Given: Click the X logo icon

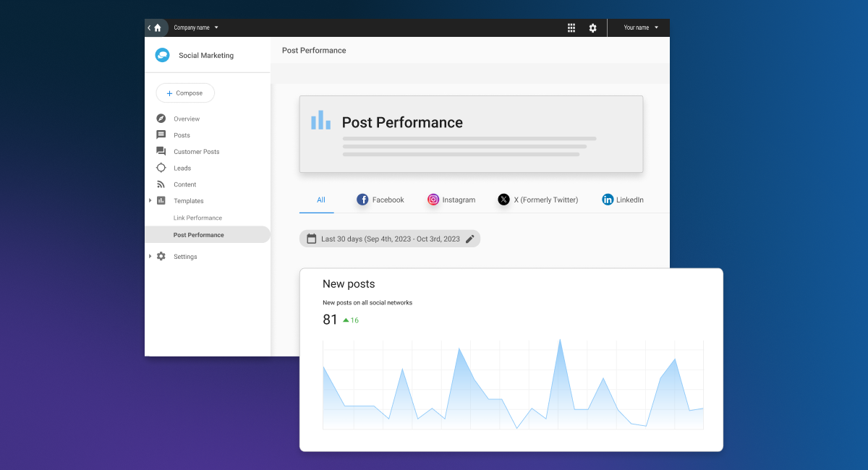Looking at the screenshot, I should tap(503, 200).
